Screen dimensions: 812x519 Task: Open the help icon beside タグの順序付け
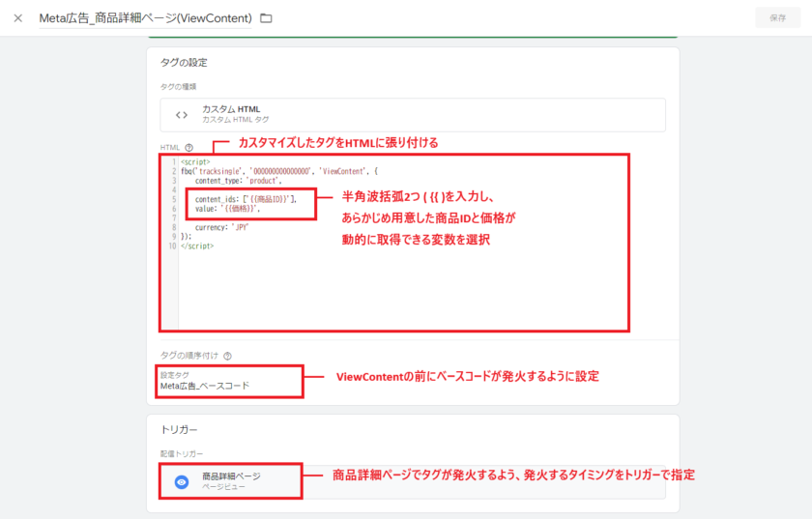click(227, 356)
